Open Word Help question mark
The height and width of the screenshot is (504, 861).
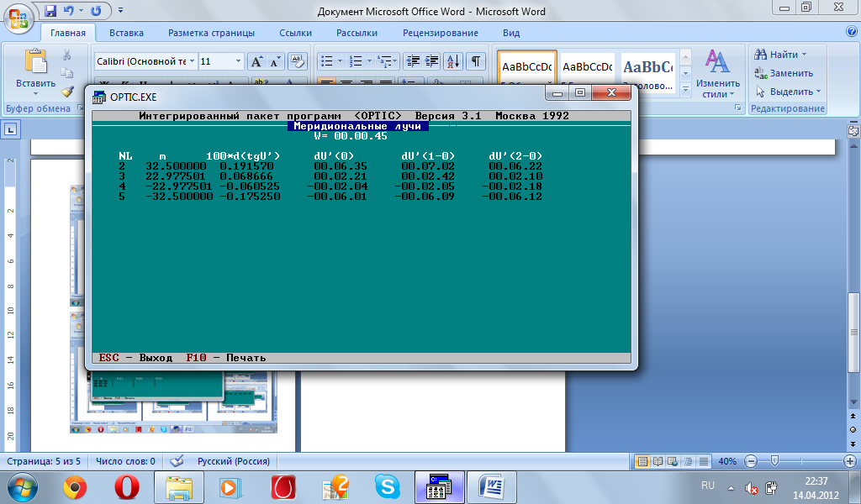[x=852, y=32]
